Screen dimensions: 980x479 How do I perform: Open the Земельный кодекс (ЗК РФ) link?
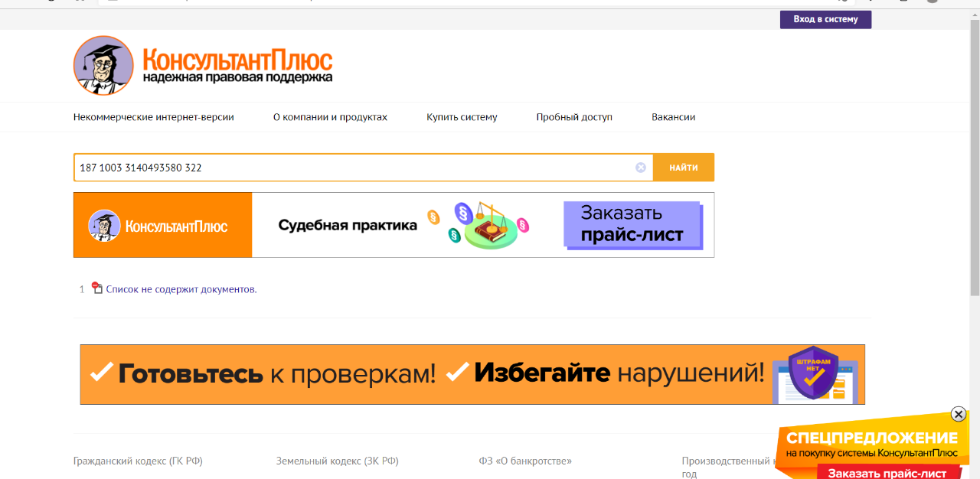coord(337,461)
